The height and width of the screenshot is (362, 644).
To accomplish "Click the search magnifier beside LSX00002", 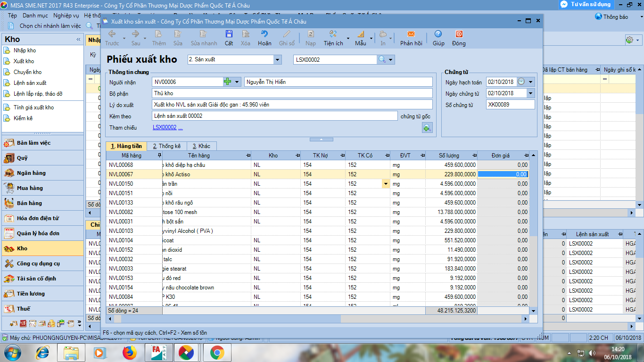I will click(x=382, y=60).
